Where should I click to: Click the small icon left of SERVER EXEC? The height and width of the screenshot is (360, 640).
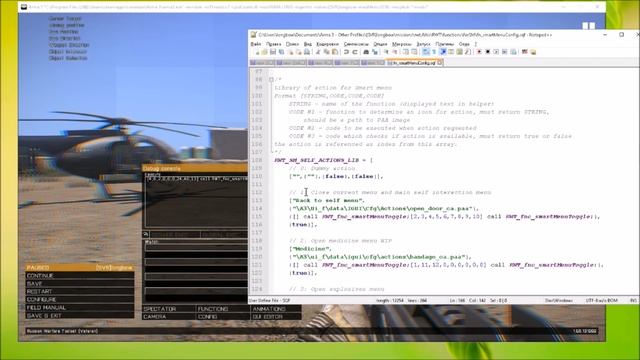click(x=146, y=234)
